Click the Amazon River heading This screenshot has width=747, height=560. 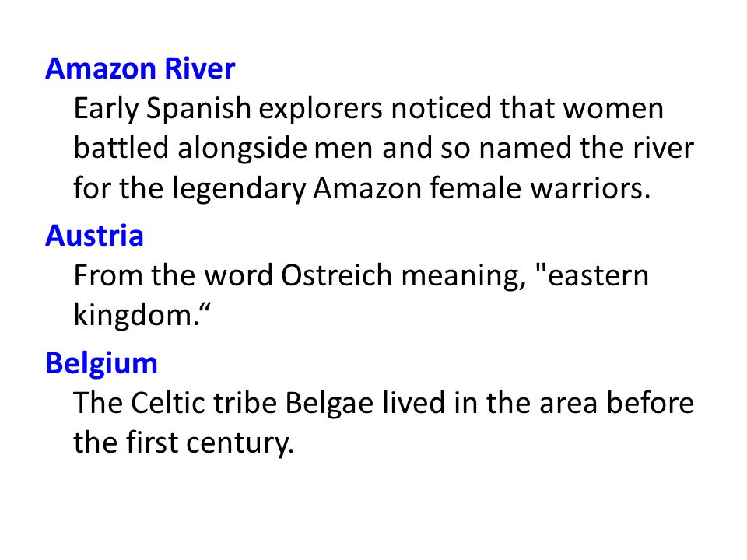[x=140, y=68]
